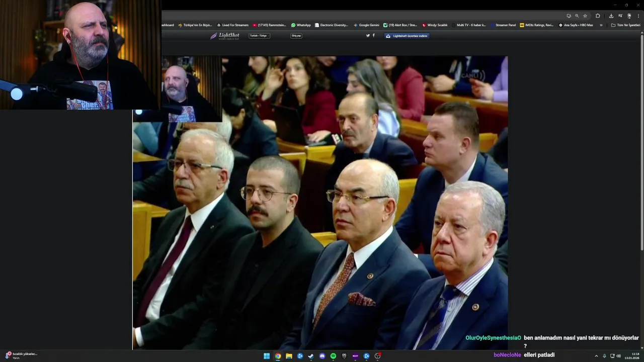The width and height of the screenshot is (644, 362).
Task: Open the Ana Sayfa • HBO Max bookmark
Action: pyautogui.click(x=576, y=25)
